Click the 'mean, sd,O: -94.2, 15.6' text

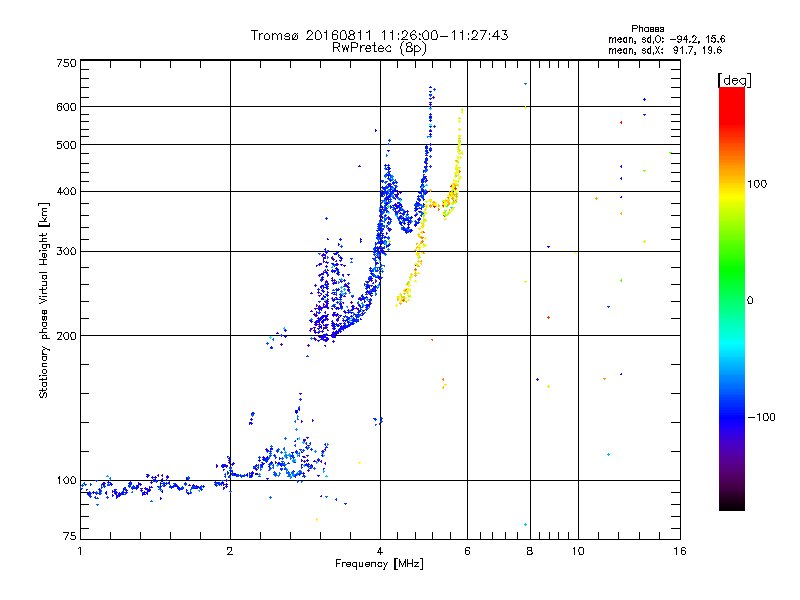pyautogui.click(x=666, y=39)
